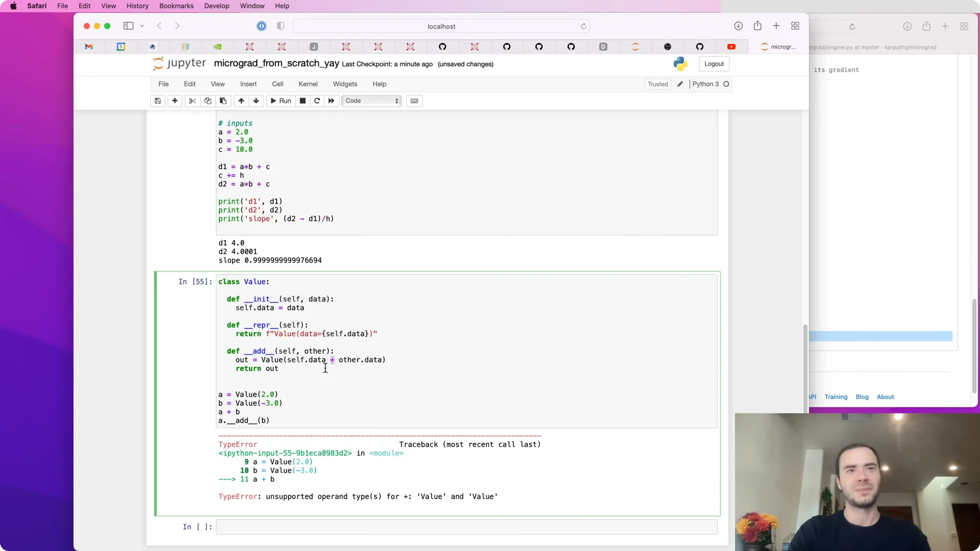Open Safari Bookmarks menu in macOS menu bar
Screen dimensions: 980x551
[176, 6]
